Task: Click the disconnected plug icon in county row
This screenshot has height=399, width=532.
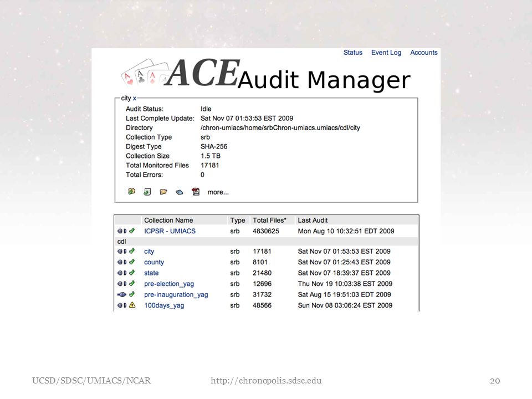Action: click(122, 262)
